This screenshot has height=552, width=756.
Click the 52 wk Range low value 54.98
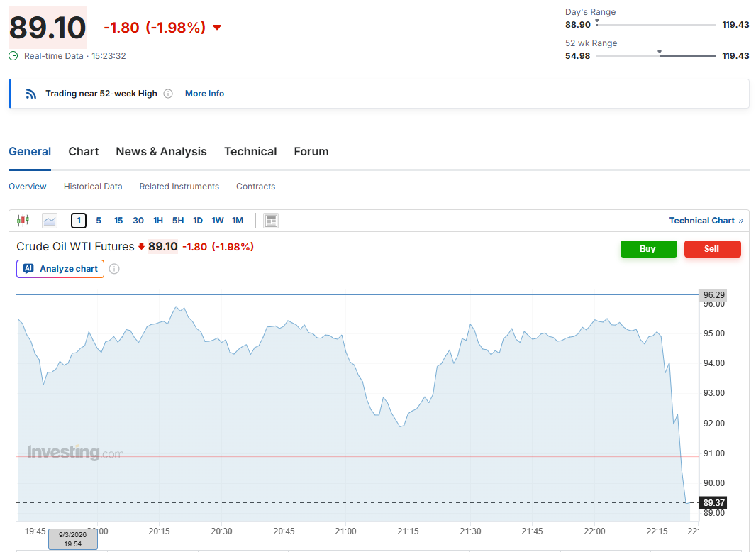click(577, 56)
